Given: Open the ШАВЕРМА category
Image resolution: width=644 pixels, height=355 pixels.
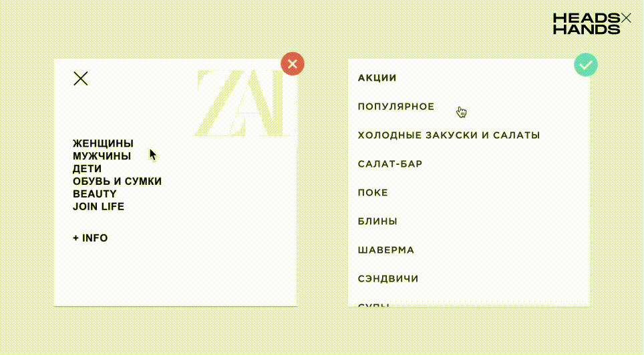Looking at the screenshot, I should pos(385,250).
